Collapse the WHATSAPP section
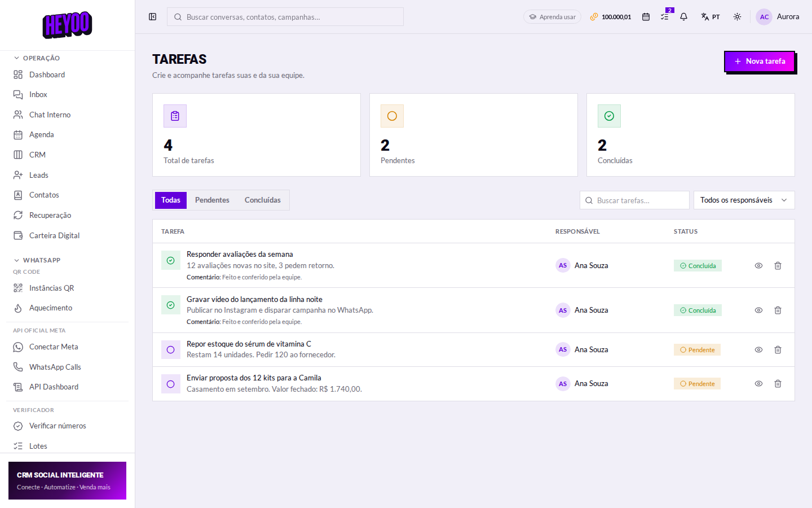Image resolution: width=812 pixels, height=508 pixels. (37, 260)
